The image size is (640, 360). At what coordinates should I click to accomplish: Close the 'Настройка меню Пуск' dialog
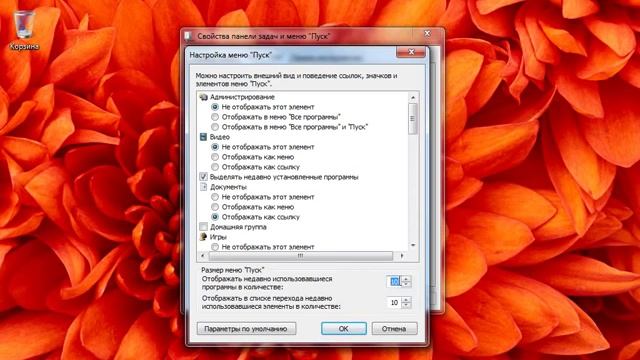click(411, 52)
